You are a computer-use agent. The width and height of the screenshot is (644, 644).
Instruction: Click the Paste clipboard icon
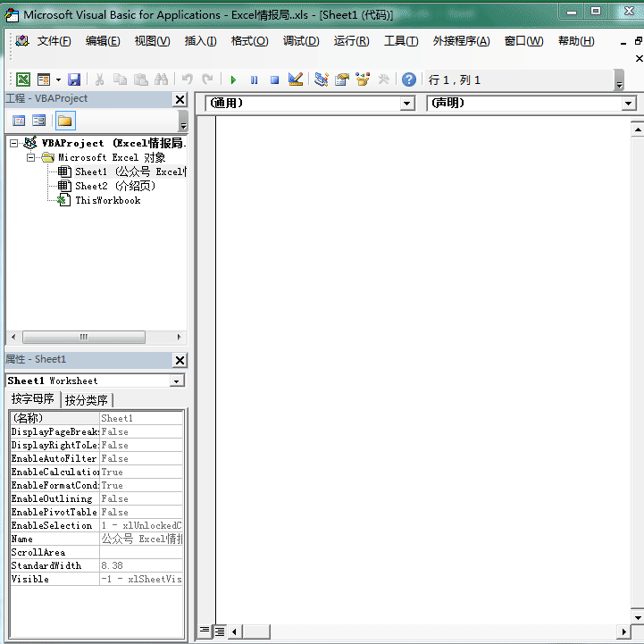[x=141, y=79]
